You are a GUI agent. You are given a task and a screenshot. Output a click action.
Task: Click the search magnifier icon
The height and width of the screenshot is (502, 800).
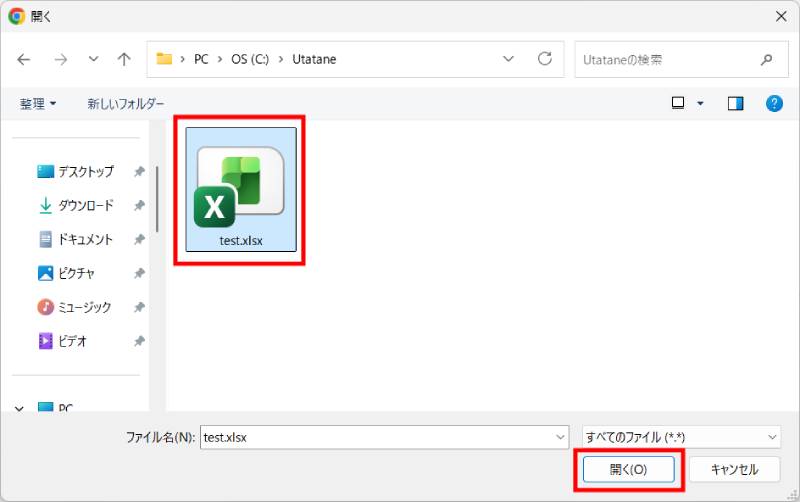pyautogui.click(x=766, y=60)
